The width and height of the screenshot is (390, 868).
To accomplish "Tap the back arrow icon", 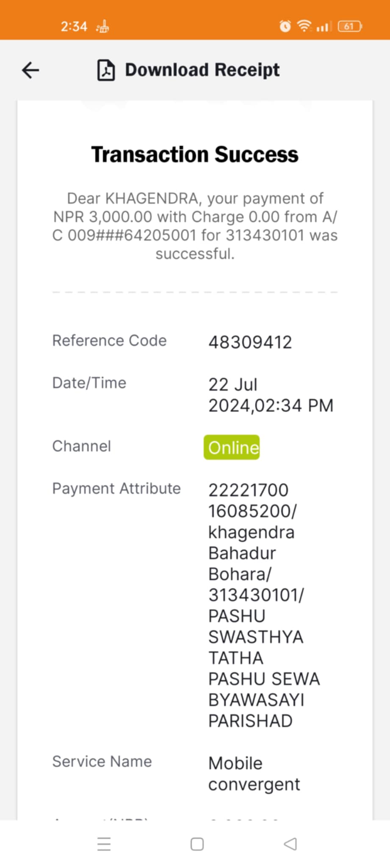I will (x=30, y=70).
